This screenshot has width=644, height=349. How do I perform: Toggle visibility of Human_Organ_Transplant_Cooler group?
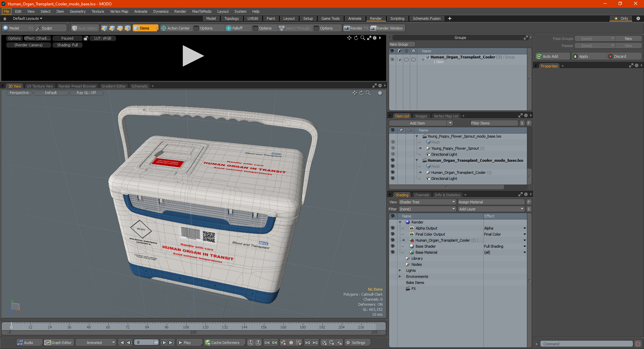[392, 59]
